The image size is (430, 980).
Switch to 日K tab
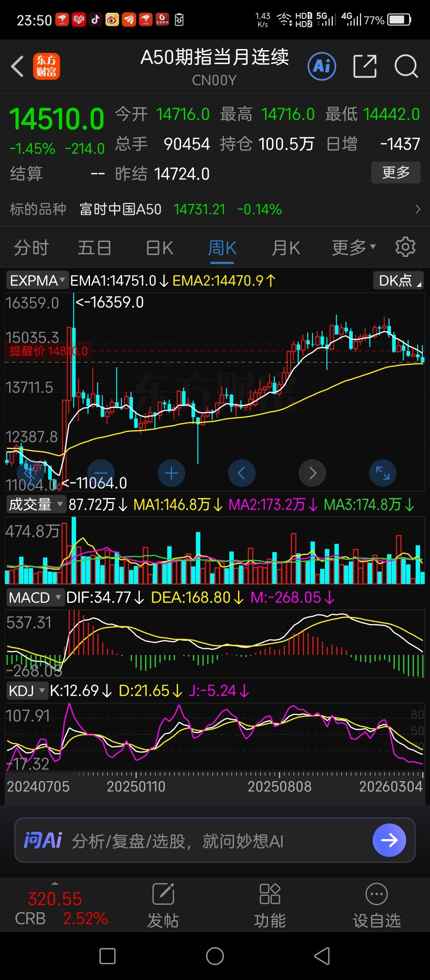pyautogui.click(x=159, y=248)
